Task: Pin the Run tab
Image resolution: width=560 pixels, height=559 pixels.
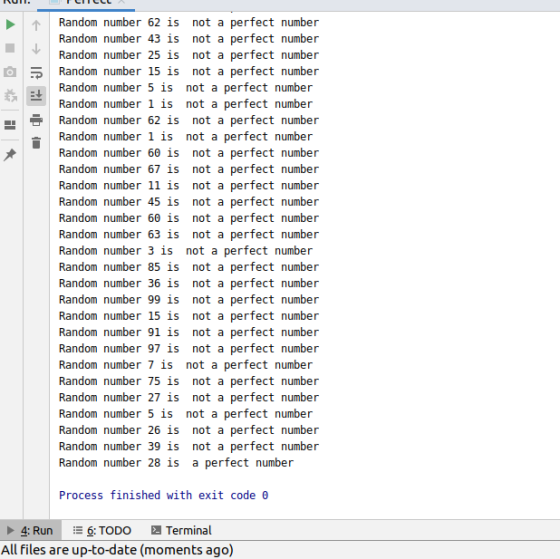Action: [10, 154]
